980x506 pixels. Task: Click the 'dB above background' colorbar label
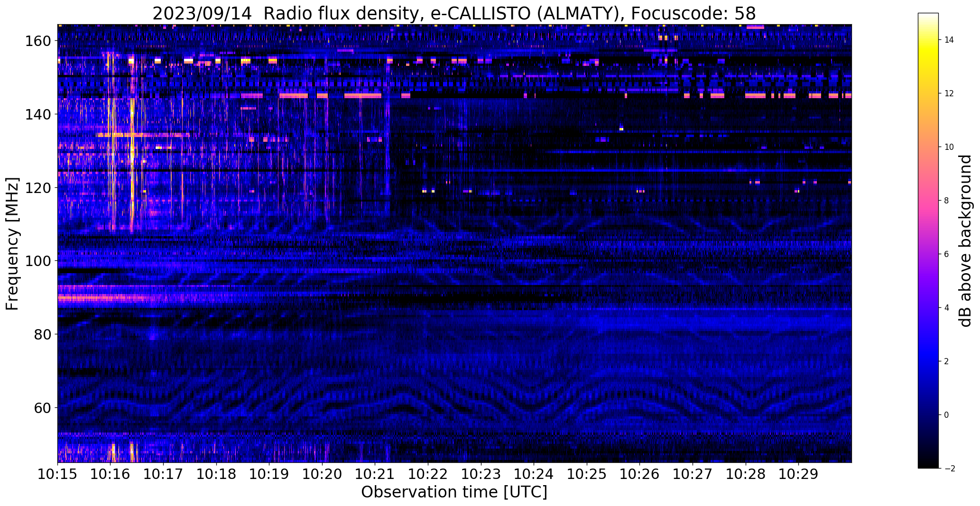pyautogui.click(x=965, y=240)
